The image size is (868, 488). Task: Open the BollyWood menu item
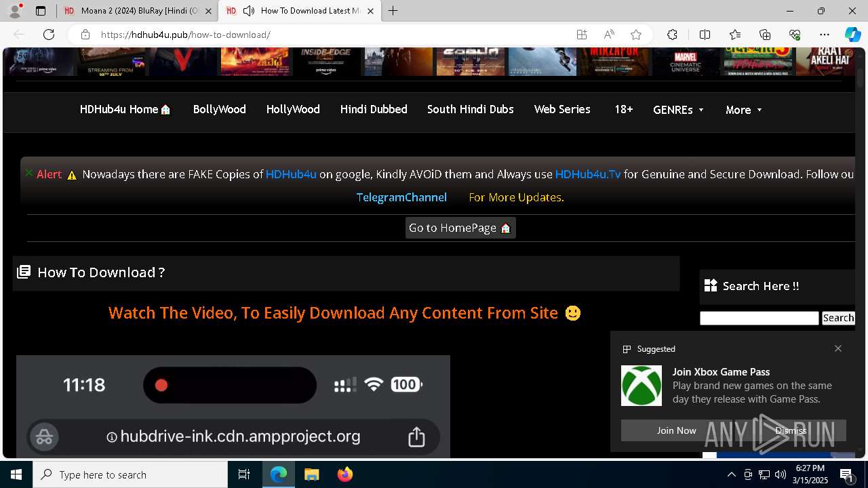(x=219, y=109)
